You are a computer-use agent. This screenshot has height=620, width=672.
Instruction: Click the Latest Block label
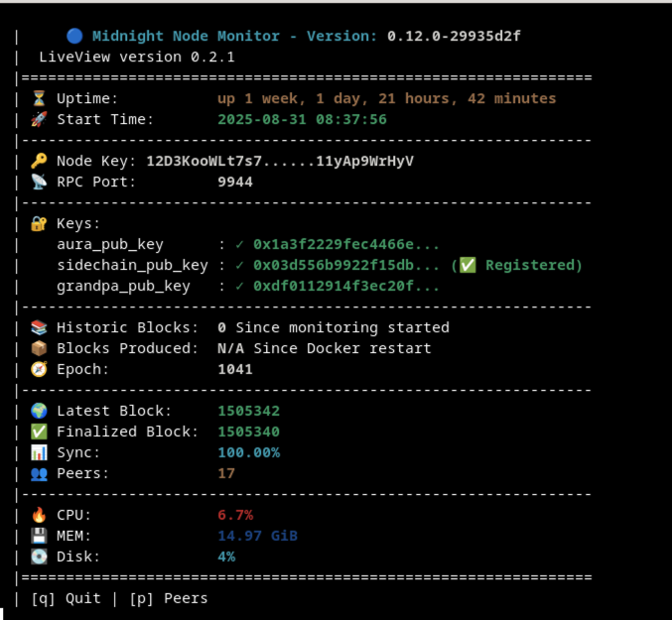[114, 411]
